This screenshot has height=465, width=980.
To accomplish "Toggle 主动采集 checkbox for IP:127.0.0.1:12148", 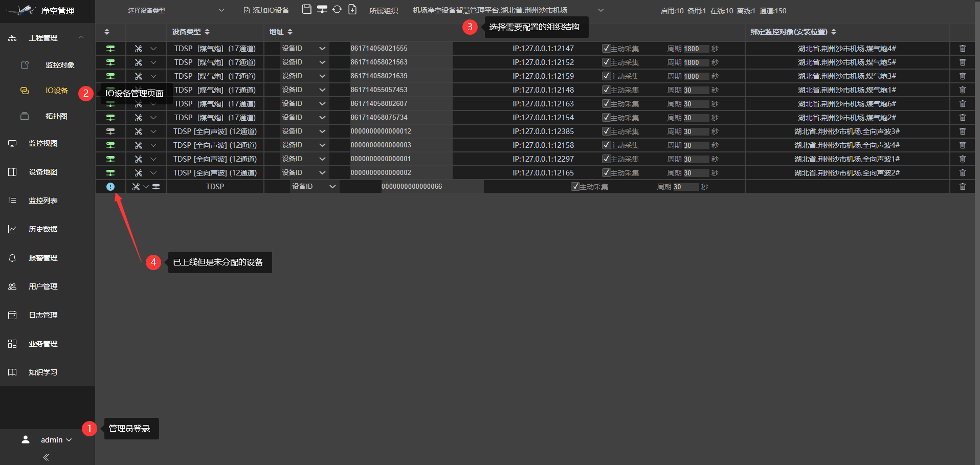I will coord(606,90).
